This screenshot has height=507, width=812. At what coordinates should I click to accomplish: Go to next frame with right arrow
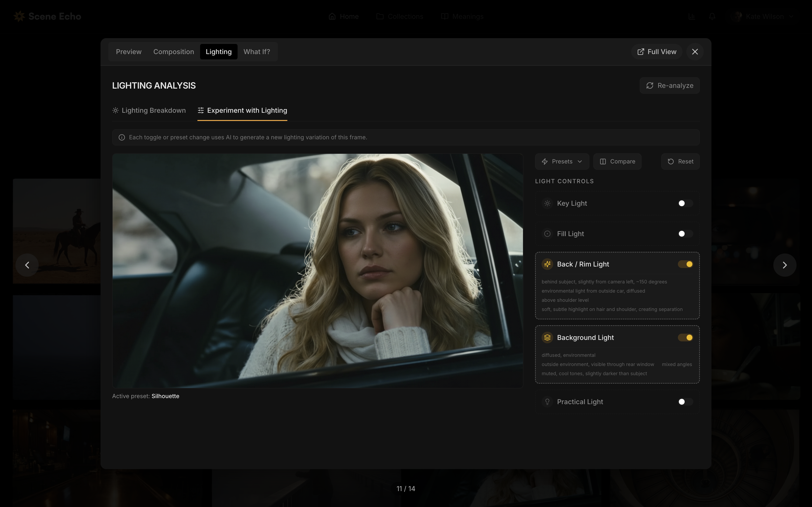pos(784,265)
